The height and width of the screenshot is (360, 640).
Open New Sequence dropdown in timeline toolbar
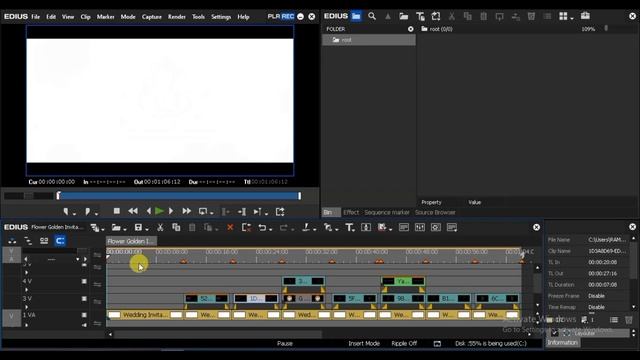click(102, 229)
